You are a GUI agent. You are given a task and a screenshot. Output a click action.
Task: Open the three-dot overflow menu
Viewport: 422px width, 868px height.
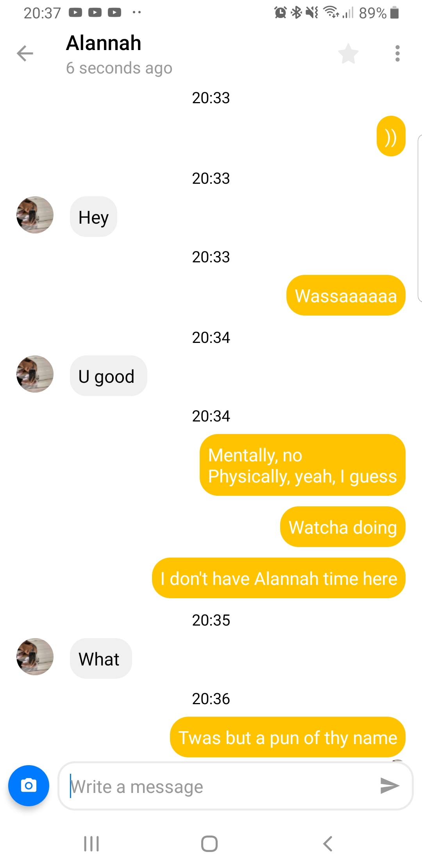pyautogui.click(x=397, y=54)
